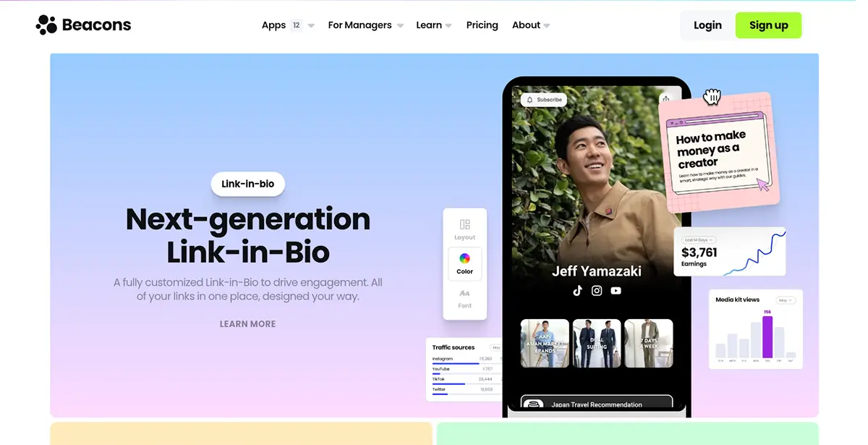
Task: Click the share icon on phone mockup
Action: (x=665, y=99)
